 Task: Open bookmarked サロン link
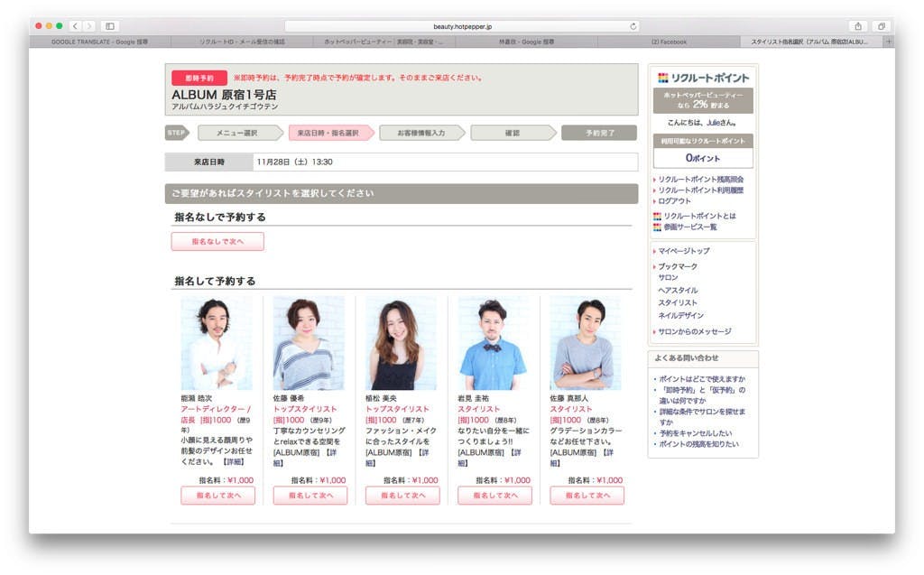(669, 278)
